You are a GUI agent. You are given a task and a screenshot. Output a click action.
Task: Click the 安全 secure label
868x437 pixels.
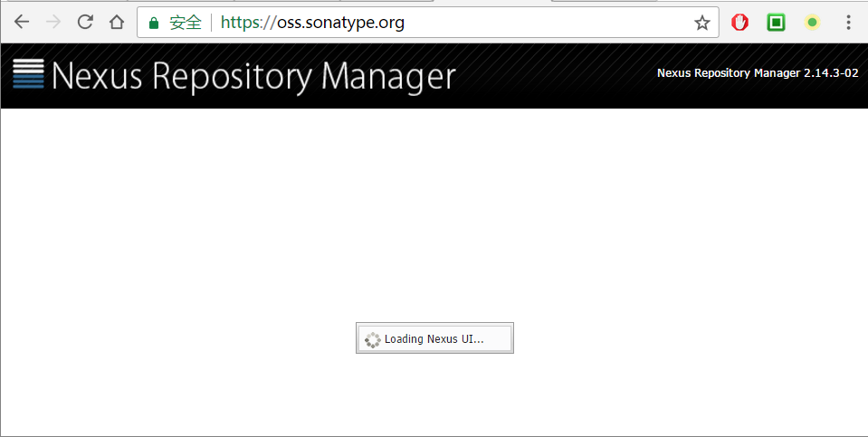(x=186, y=23)
